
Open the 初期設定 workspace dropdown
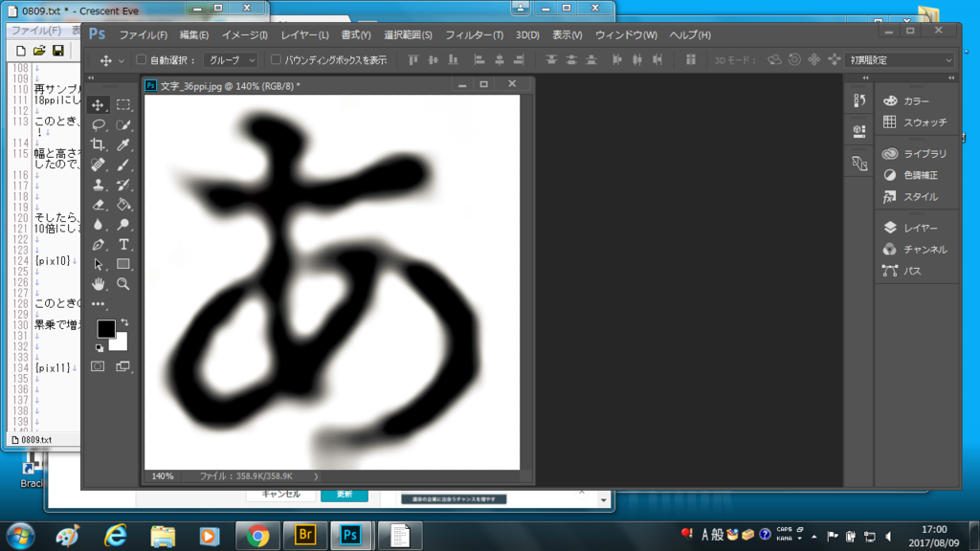(x=900, y=60)
